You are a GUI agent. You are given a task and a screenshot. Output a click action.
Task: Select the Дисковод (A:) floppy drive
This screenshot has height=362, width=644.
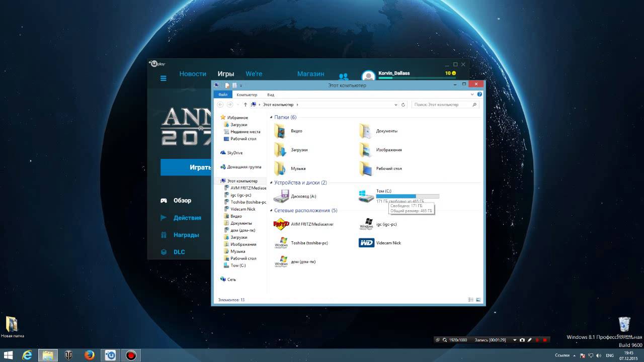295,196
